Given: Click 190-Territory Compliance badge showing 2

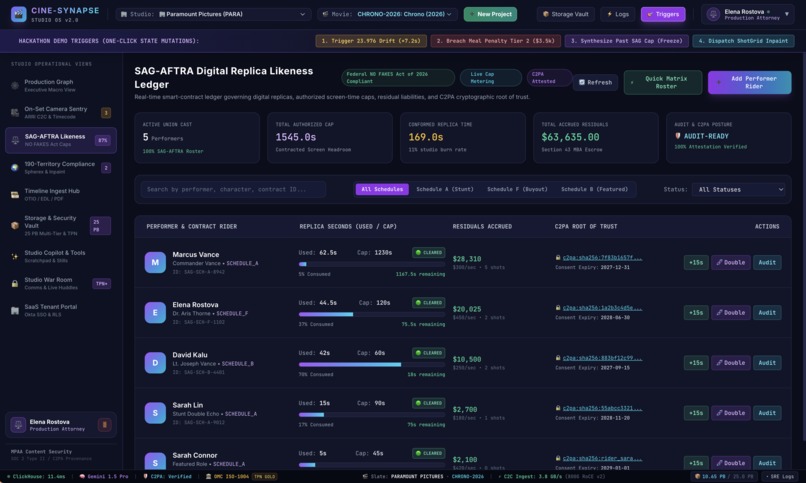Looking at the screenshot, I should [x=106, y=168].
